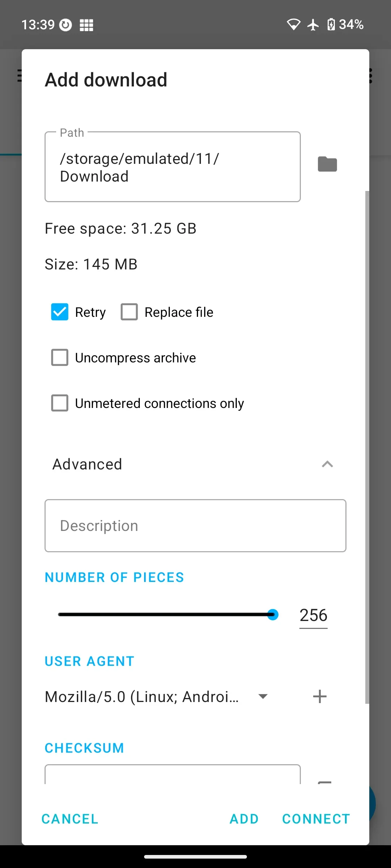Enable the Replace file checkbox
This screenshot has width=391, height=868.
click(x=129, y=312)
